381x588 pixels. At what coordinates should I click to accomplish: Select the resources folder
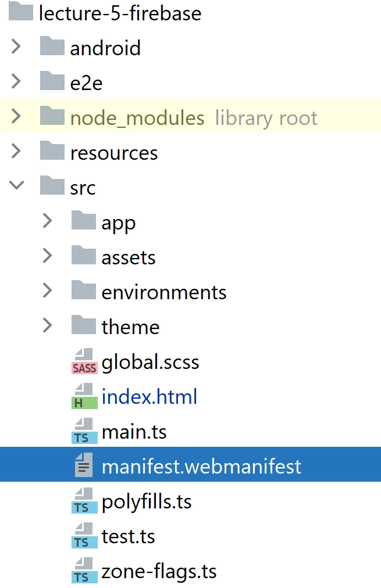point(113,152)
